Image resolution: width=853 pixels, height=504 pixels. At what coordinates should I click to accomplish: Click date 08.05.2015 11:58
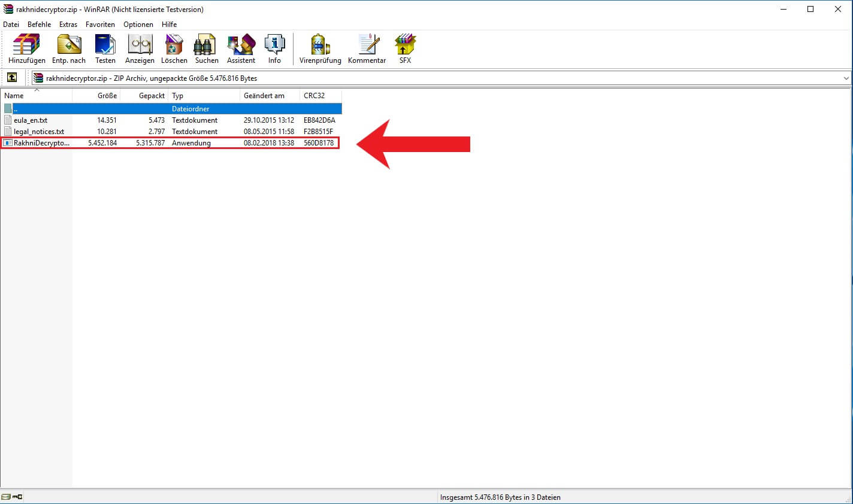[269, 132]
